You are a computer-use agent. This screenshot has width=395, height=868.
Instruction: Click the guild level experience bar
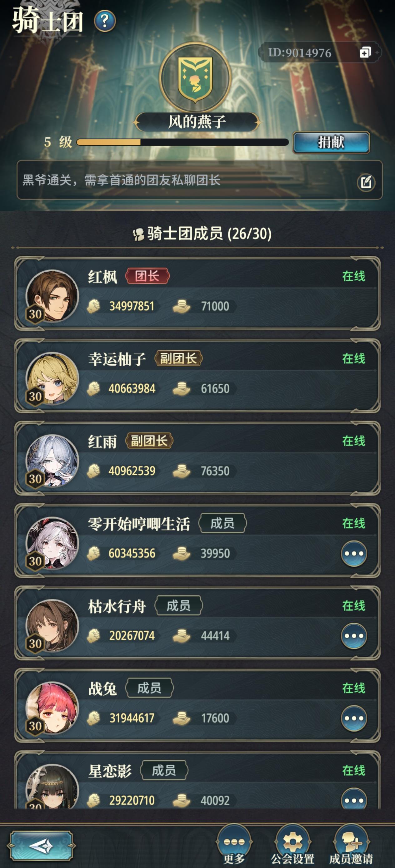coord(182,142)
